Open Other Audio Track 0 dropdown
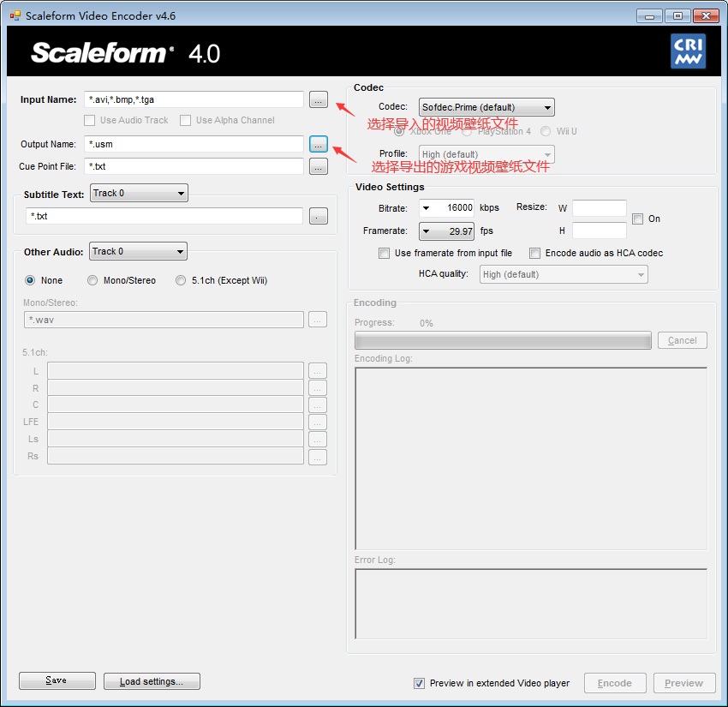Image resolution: width=728 pixels, height=707 pixels. tap(138, 251)
